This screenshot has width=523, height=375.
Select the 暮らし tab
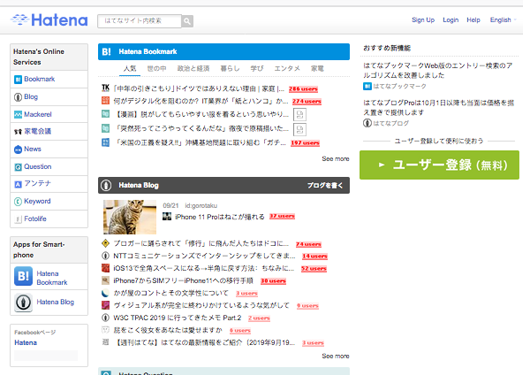click(230, 69)
